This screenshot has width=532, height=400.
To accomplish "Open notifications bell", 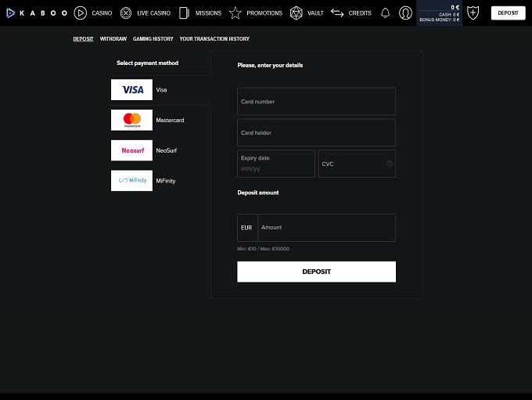I will point(385,13).
